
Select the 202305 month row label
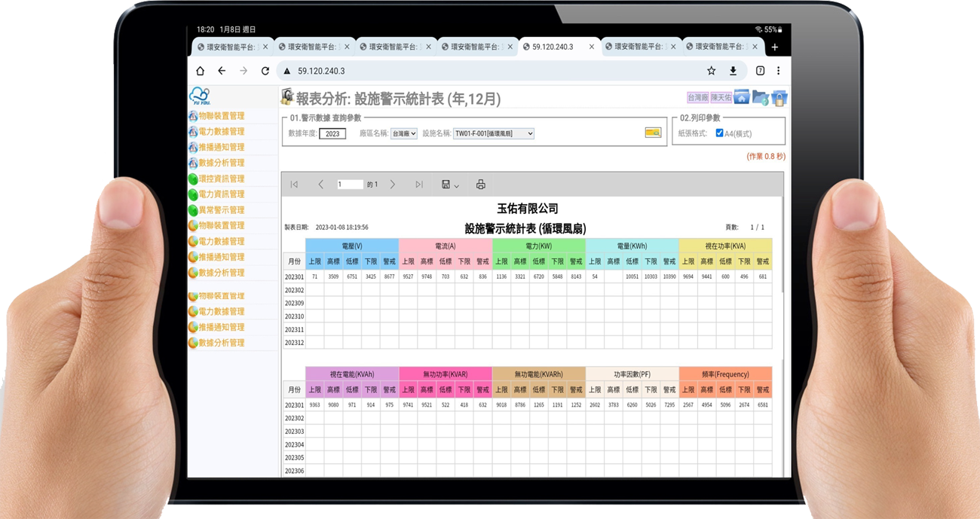[294, 458]
